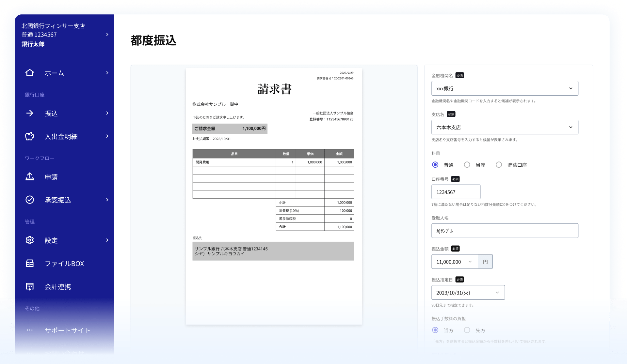Click the 受取人名 input field
The image size is (627, 364).
pyautogui.click(x=505, y=231)
